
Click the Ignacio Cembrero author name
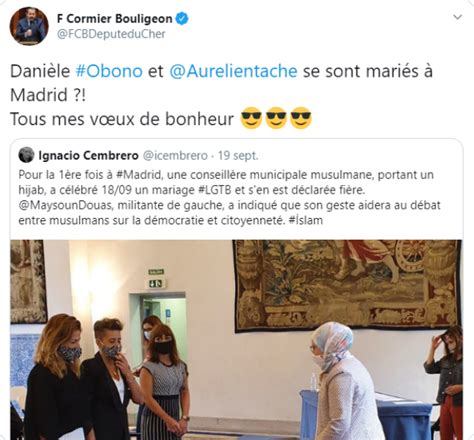88,155
